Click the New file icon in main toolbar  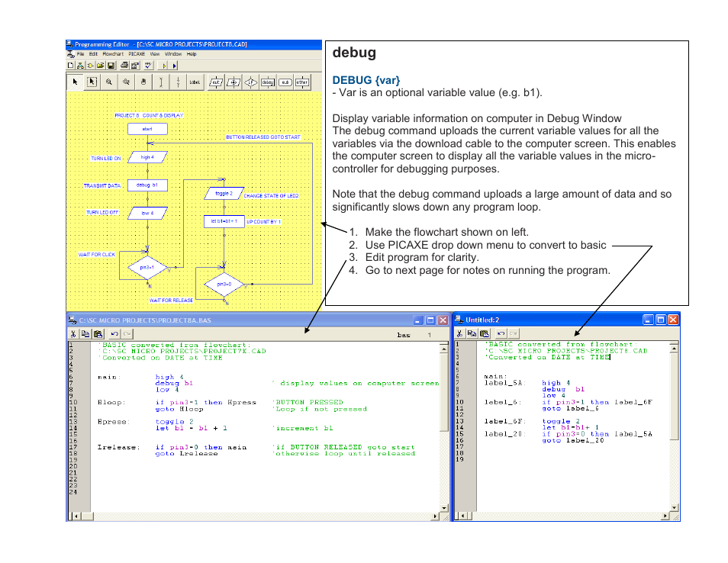(x=70, y=66)
